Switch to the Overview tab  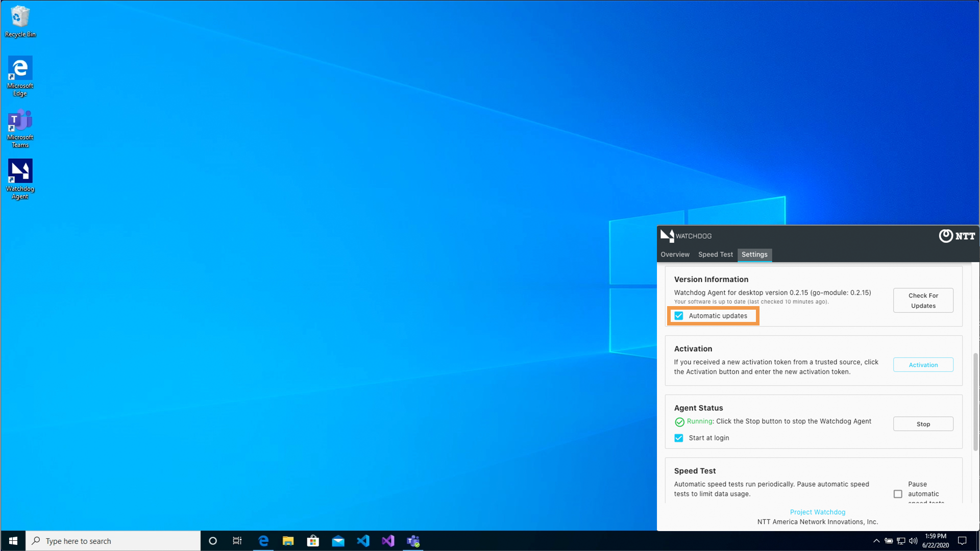pyautogui.click(x=675, y=255)
